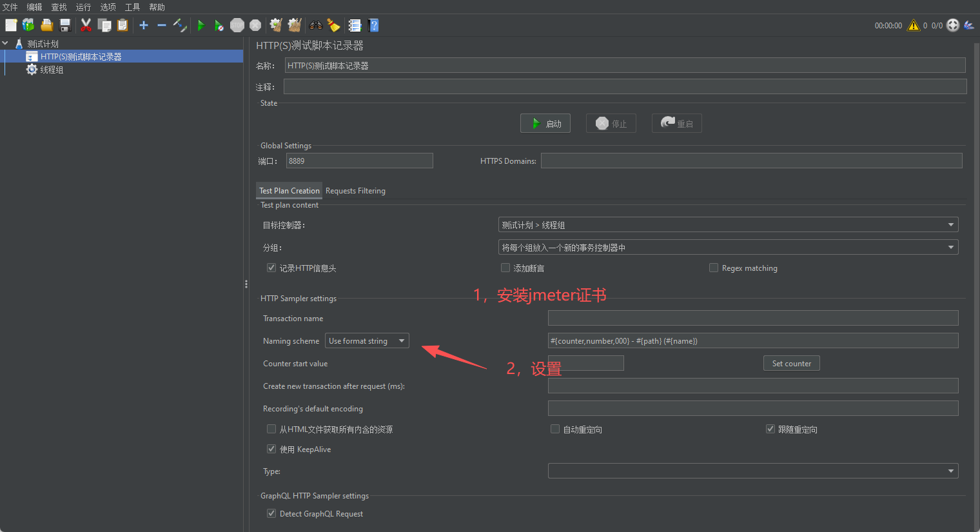Start with no pauses using the second play icon
980x532 pixels.
(x=219, y=25)
